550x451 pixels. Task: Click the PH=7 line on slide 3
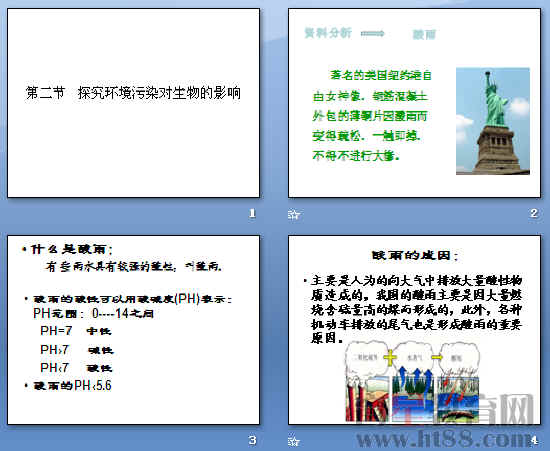(76, 331)
